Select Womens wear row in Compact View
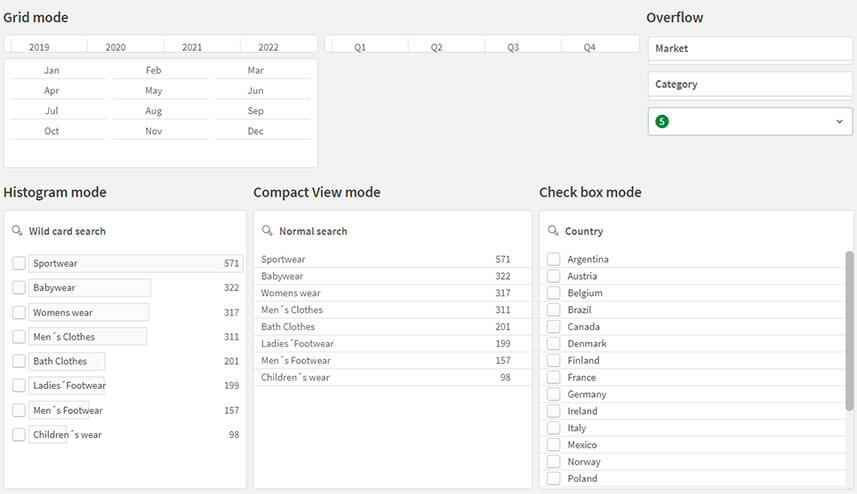The image size is (857, 494). coord(392,293)
